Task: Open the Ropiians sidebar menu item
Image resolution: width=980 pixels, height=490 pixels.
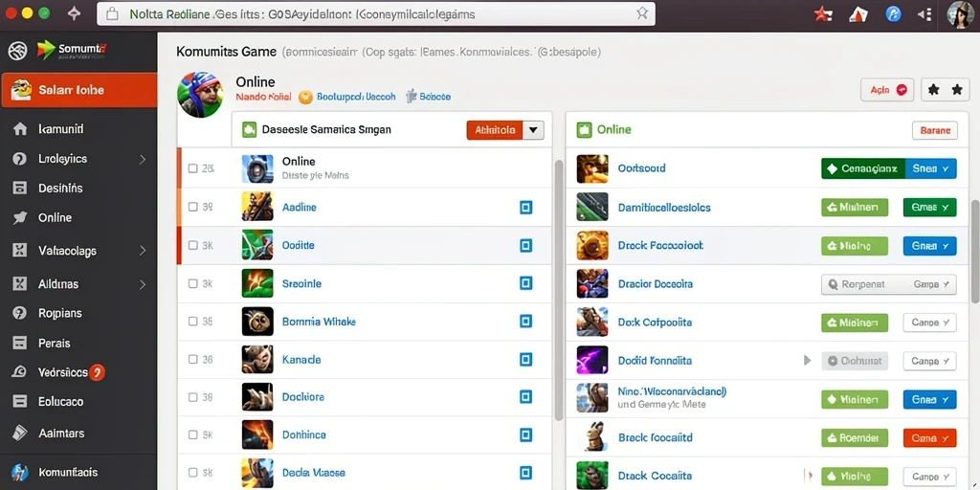Action: (x=78, y=313)
